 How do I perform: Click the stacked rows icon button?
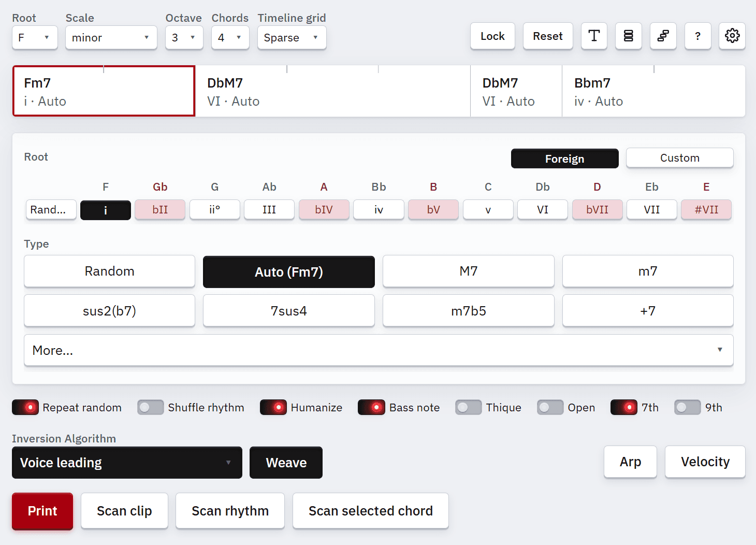pyautogui.click(x=628, y=36)
